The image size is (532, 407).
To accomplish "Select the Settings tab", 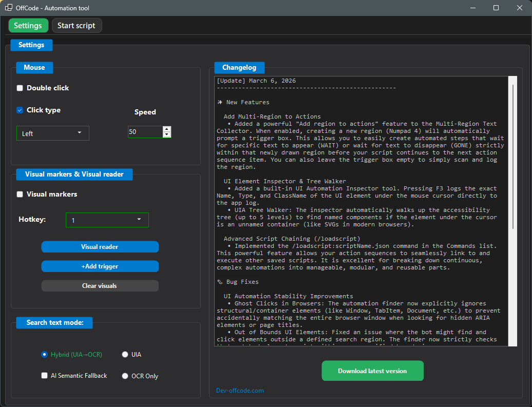I will point(28,25).
